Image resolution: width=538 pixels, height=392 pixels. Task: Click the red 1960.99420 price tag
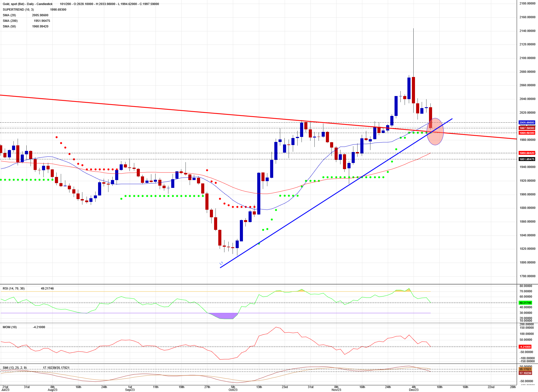[527, 153]
